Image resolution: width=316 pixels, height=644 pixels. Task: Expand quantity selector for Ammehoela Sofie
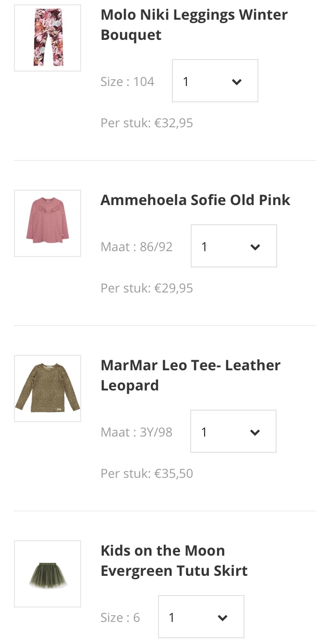(x=233, y=246)
